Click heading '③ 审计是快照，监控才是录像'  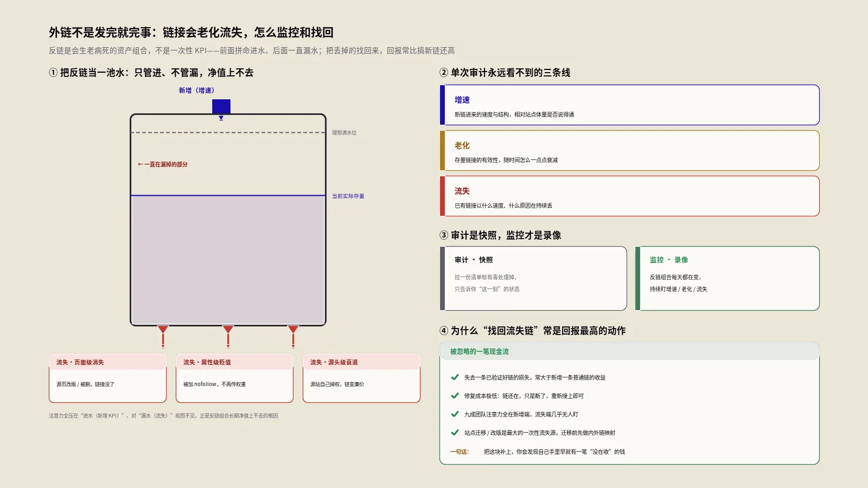click(x=500, y=235)
